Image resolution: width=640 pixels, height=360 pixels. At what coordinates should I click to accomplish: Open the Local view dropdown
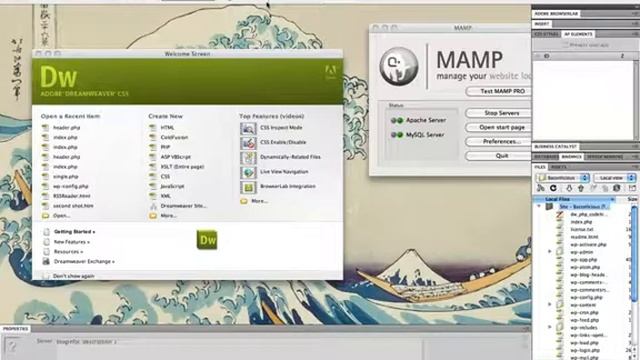615,178
